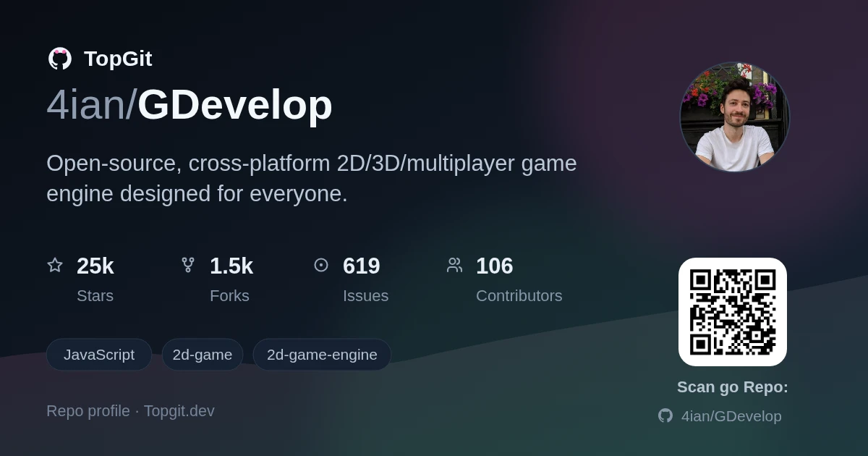Click the GDevelop repository title
This screenshot has height=456, width=868.
235,104
